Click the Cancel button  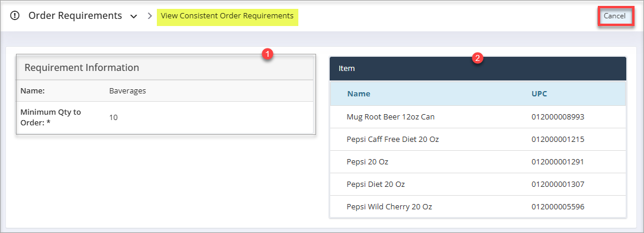pos(614,16)
